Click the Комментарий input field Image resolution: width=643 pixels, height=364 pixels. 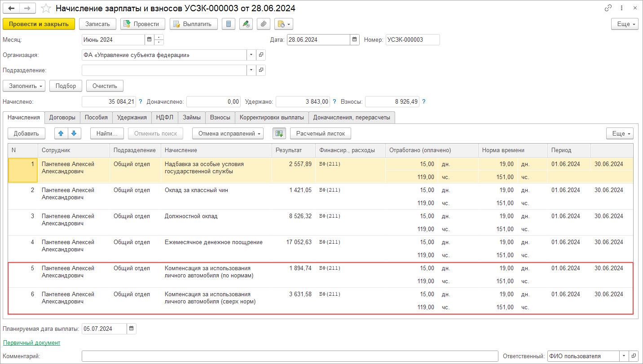[290, 356]
